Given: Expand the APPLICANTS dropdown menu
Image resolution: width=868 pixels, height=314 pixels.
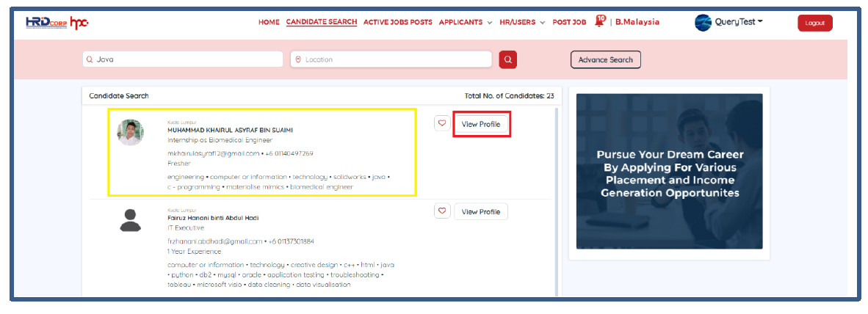Looking at the screenshot, I should tap(466, 22).
